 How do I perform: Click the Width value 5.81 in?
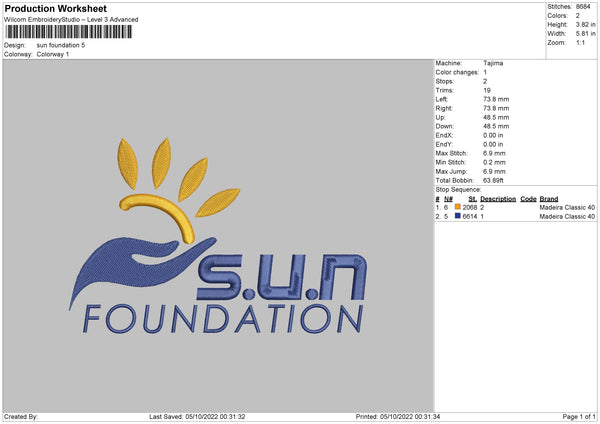(585, 34)
